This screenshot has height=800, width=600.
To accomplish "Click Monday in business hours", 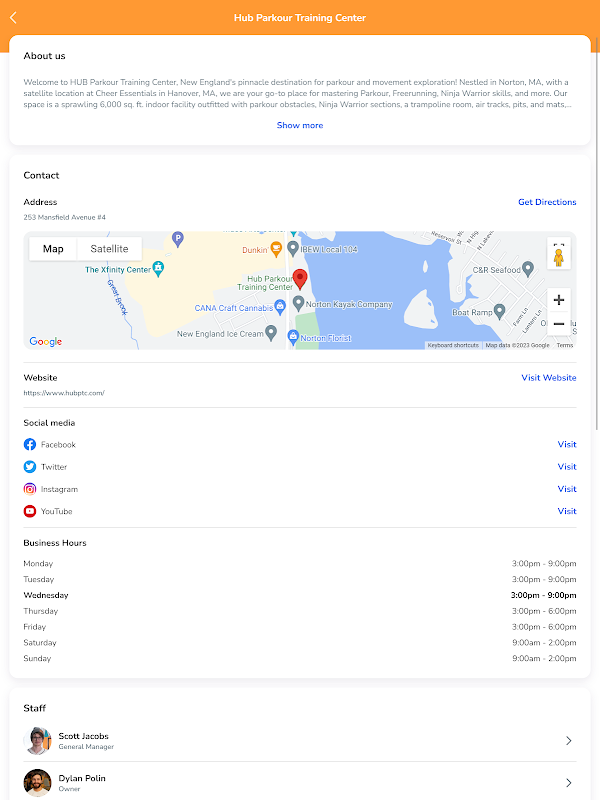I will coord(38,564).
